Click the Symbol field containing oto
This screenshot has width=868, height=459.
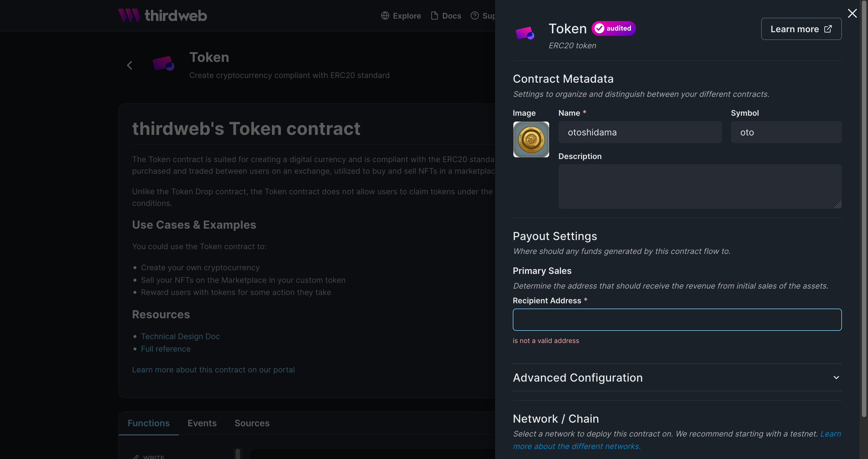coord(786,132)
